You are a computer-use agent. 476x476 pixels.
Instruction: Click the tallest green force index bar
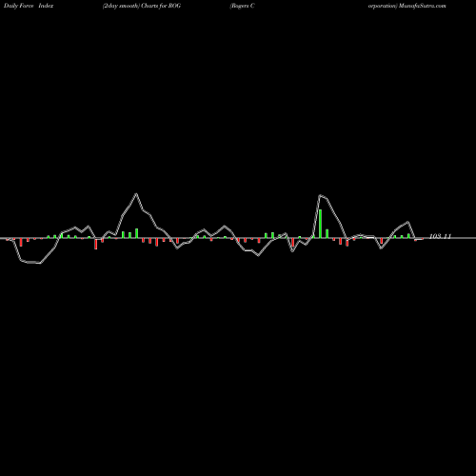click(320, 224)
